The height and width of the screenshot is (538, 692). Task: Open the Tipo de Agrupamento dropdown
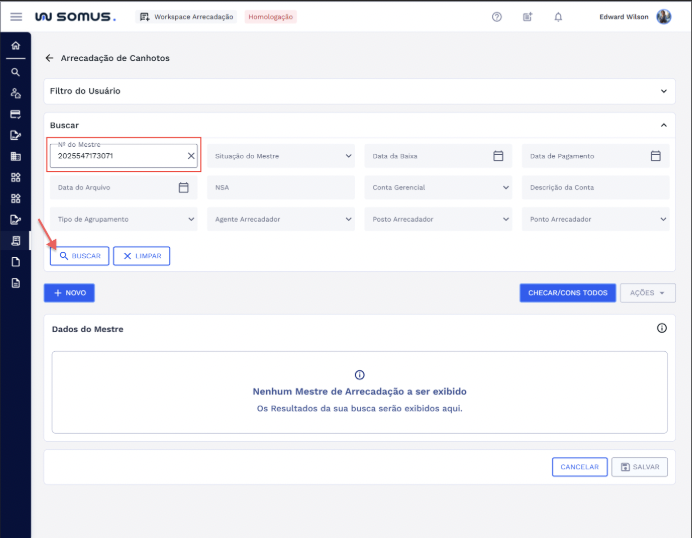tap(123, 219)
